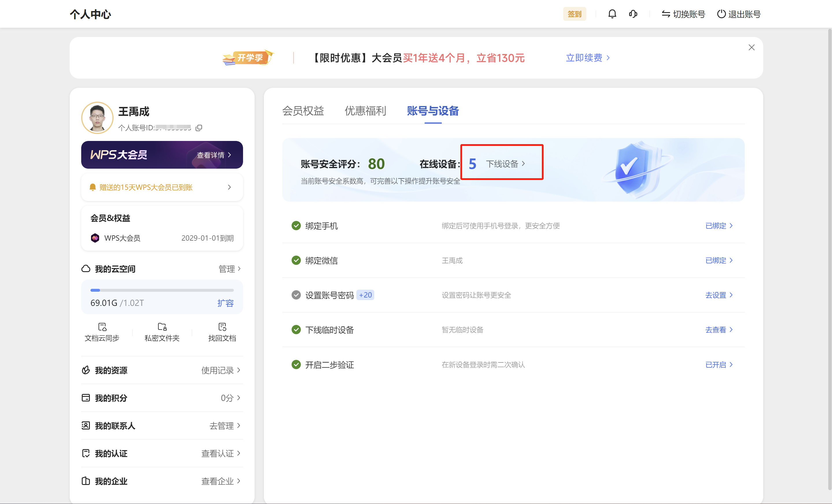Open 管理 for 我的云空间
Image resolution: width=832 pixels, height=504 pixels.
(x=230, y=269)
